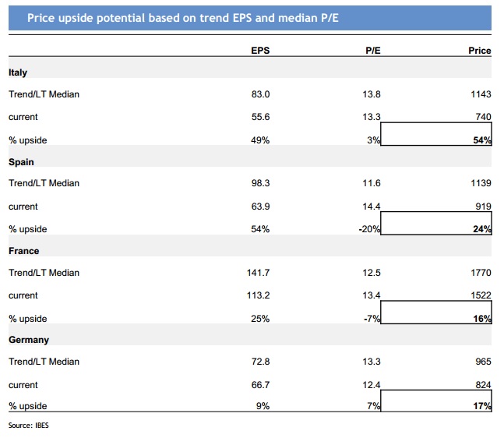Select the P/E column header
This screenshot has height=438, width=504.
(x=372, y=51)
